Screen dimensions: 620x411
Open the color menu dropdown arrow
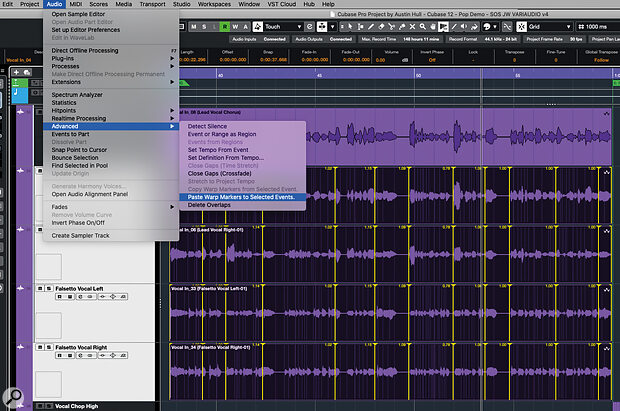[495, 27]
